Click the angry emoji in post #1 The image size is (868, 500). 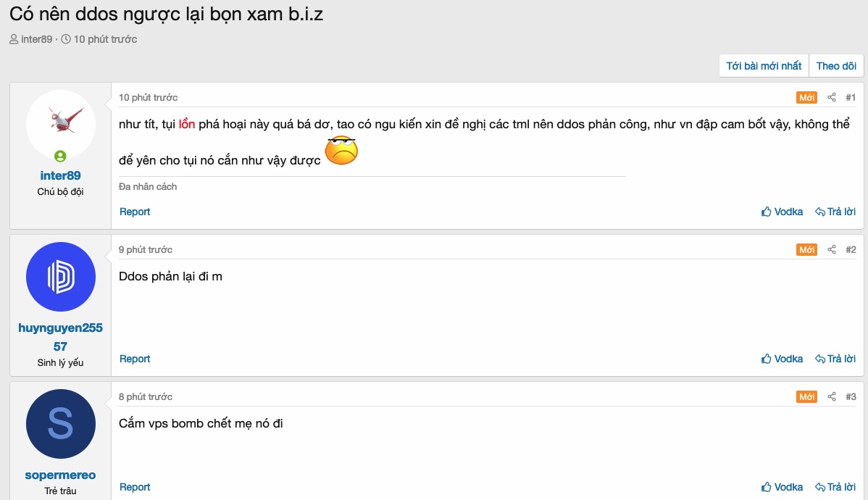(x=341, y=151)
